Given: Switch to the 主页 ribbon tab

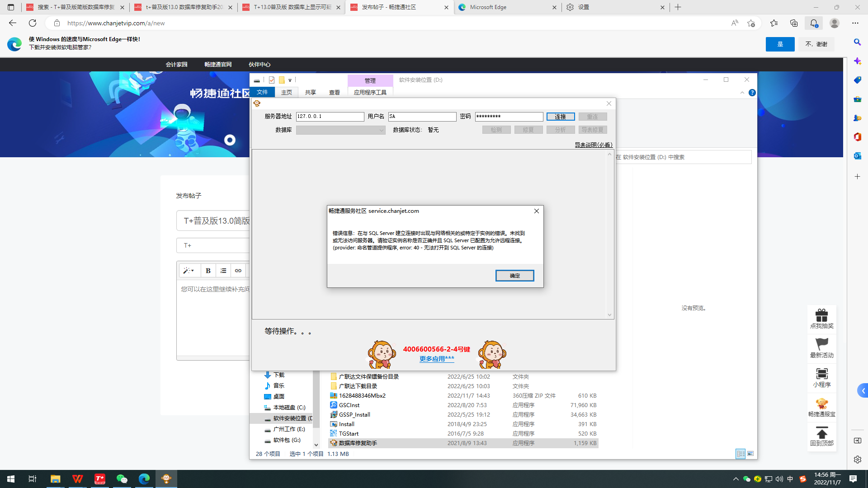Looking at the screenshot, I should (x=287, y=92).
